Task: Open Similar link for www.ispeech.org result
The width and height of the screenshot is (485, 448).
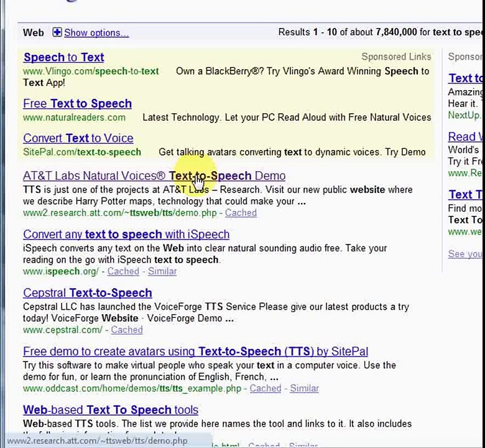Action: click(x=162, y=271)
